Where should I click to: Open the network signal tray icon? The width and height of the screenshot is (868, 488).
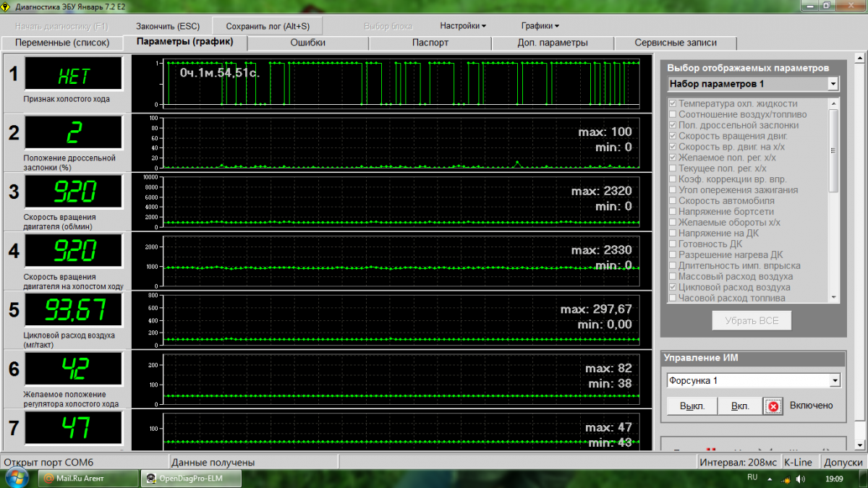tap(785, 479)
